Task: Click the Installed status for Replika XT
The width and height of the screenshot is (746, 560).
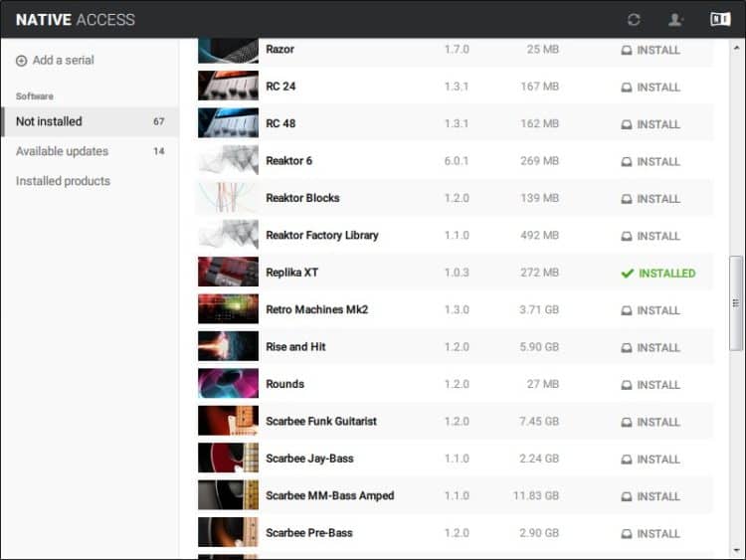Action: [658, 274]
